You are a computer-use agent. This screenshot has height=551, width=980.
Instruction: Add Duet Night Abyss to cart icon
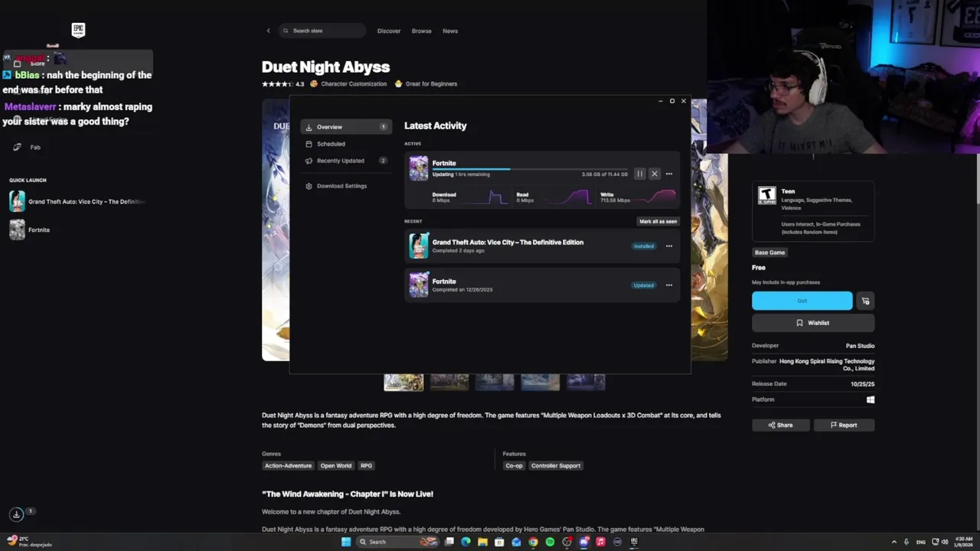tap(865, 301)
